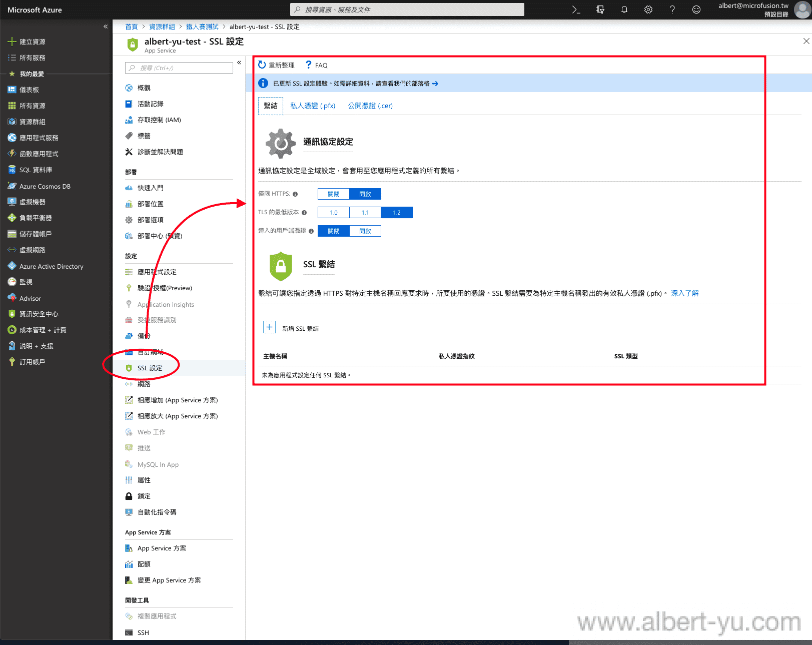The height and width of the screenshot is (645, 812).
Task: Open the FAQ button
Action: click(316, 65)
